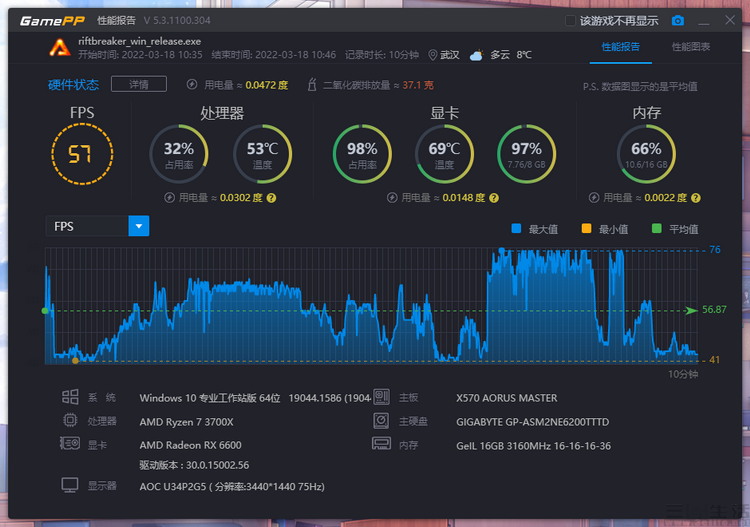Click the help icon next to memory 0.0022 度

pos(696,198)
